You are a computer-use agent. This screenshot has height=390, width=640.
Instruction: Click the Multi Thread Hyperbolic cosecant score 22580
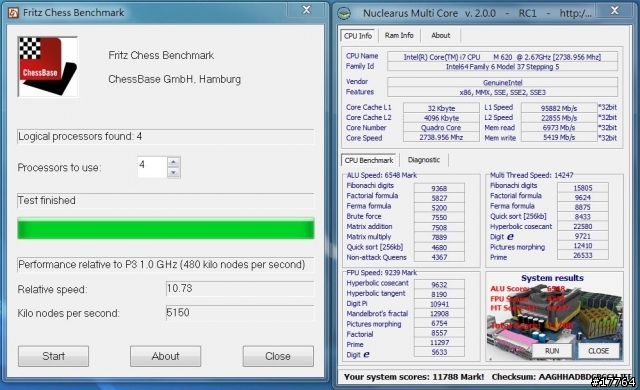click(x=582, y=226)
